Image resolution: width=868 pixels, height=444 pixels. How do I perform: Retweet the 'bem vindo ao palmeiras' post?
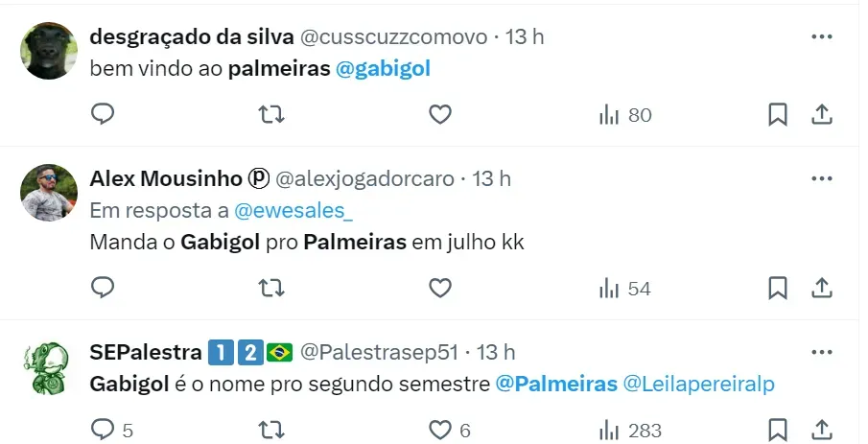pyautogui.click(x=271, y=115)
